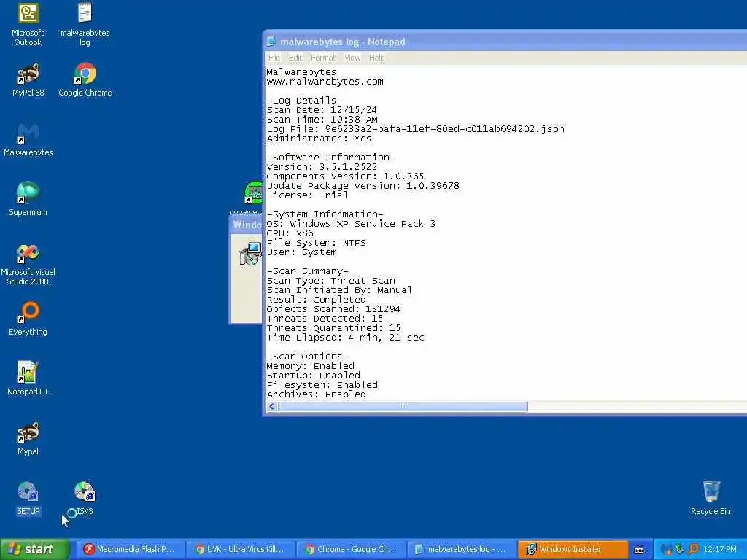Open the Recycle Bin

click(711, 498)
